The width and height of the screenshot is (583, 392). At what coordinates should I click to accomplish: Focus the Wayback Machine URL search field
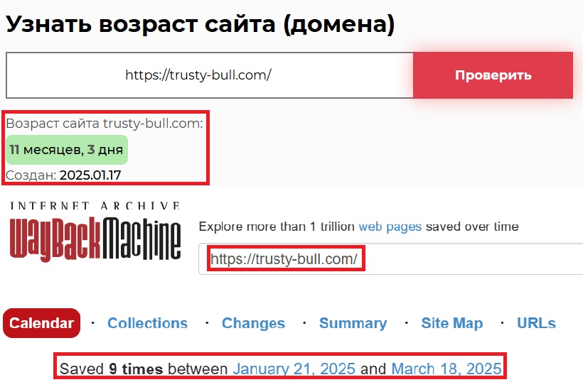(391, 259)
